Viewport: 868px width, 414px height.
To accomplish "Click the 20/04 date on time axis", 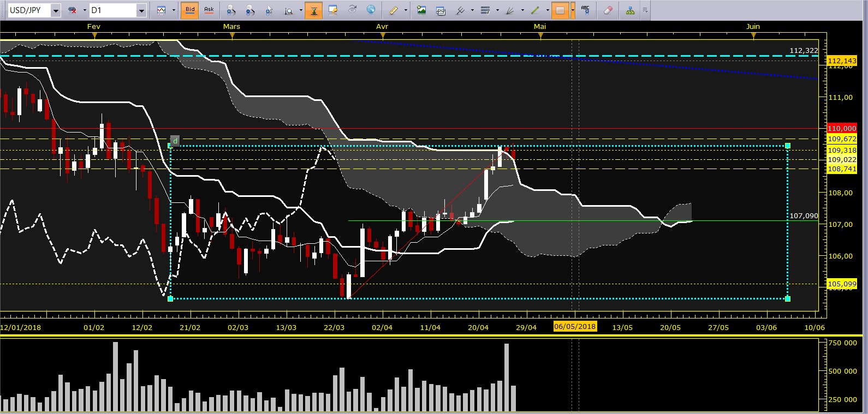I will coord(478,327).
